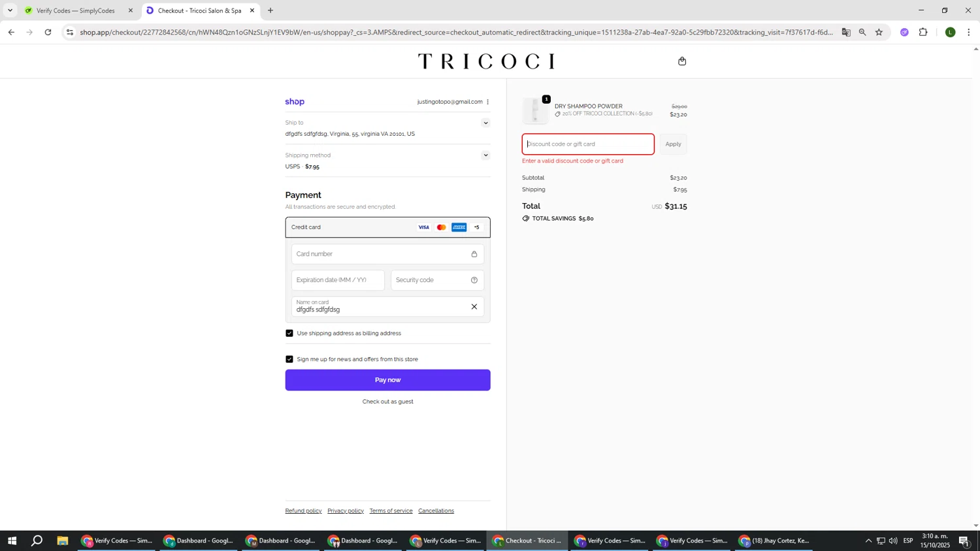Bookmark this page with the star

879,32
